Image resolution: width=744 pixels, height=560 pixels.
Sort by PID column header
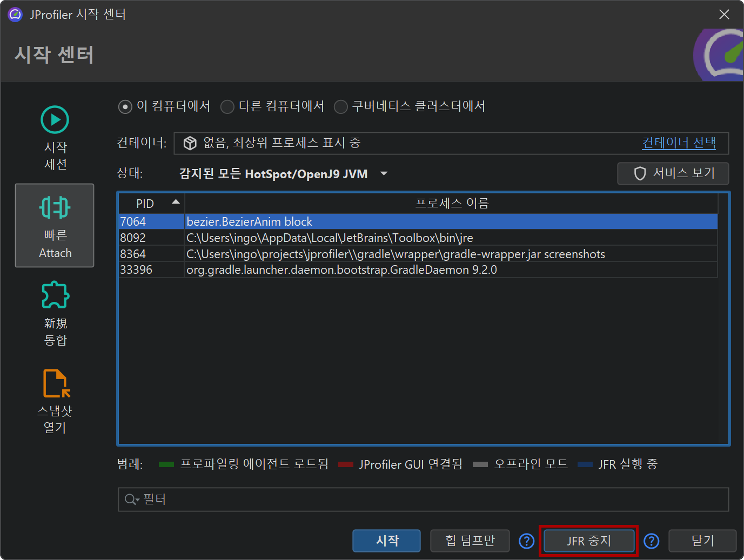(x=151, y=204)
